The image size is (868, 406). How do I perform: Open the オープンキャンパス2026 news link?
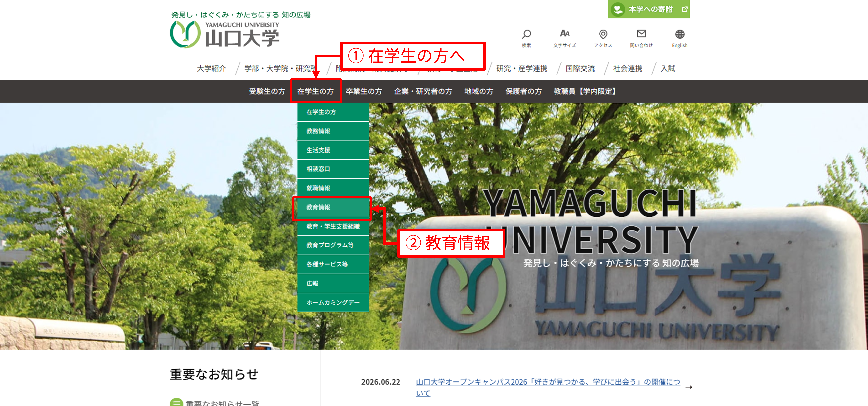click(548, 387)
